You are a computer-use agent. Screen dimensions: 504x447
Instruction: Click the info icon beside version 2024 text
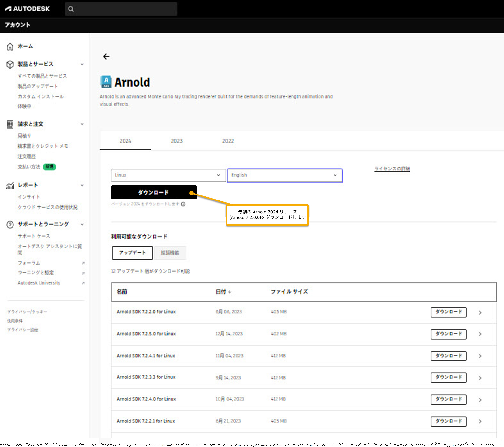pos(183,204)
